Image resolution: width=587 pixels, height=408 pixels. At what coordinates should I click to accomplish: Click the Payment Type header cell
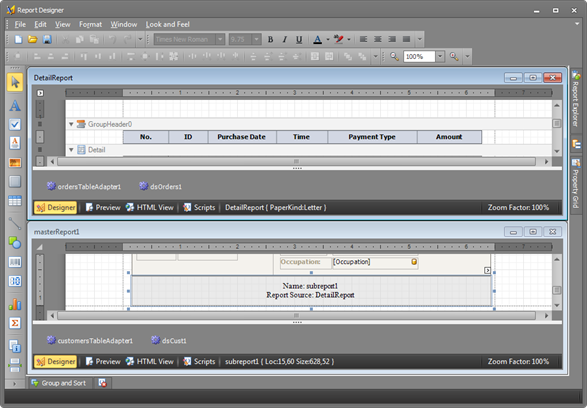(372, 137)
